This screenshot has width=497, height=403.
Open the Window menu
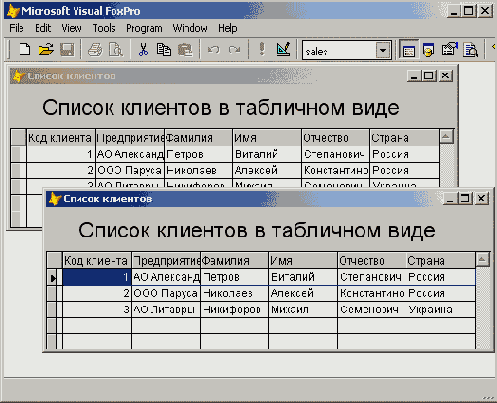(190, 28)
